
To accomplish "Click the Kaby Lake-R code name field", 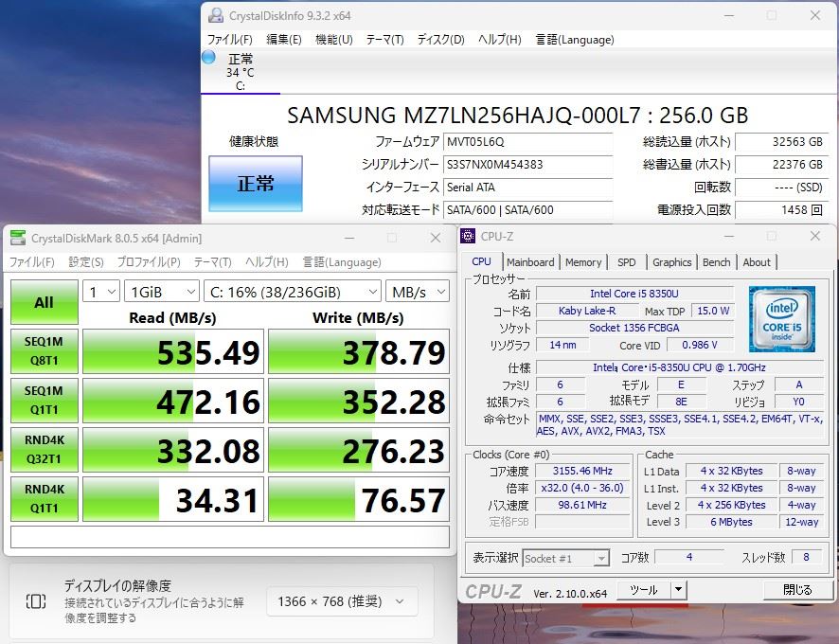I will 587,311.
